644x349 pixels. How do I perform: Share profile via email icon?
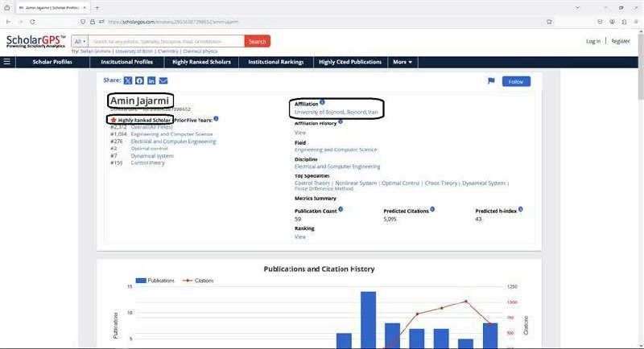pyautogui.click(x=163, y=80)
